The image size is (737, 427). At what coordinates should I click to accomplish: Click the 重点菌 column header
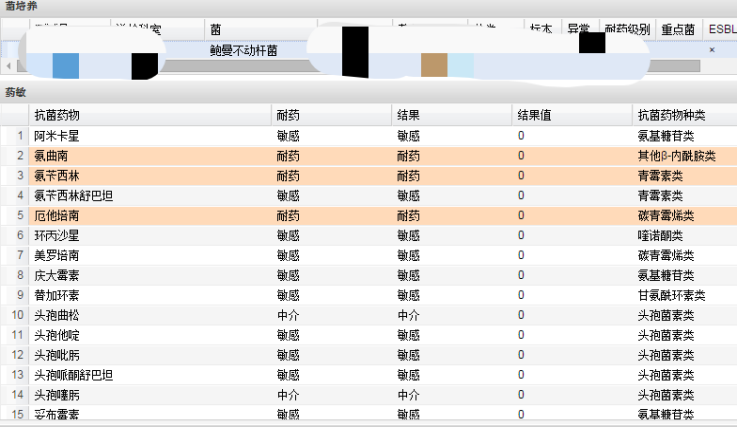click(x=678, y=30)
